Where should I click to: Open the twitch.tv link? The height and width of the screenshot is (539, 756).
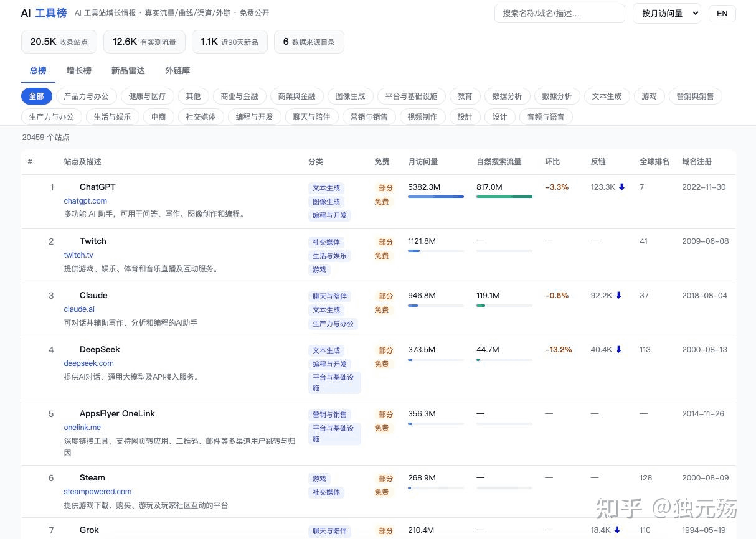pos(78,255)
